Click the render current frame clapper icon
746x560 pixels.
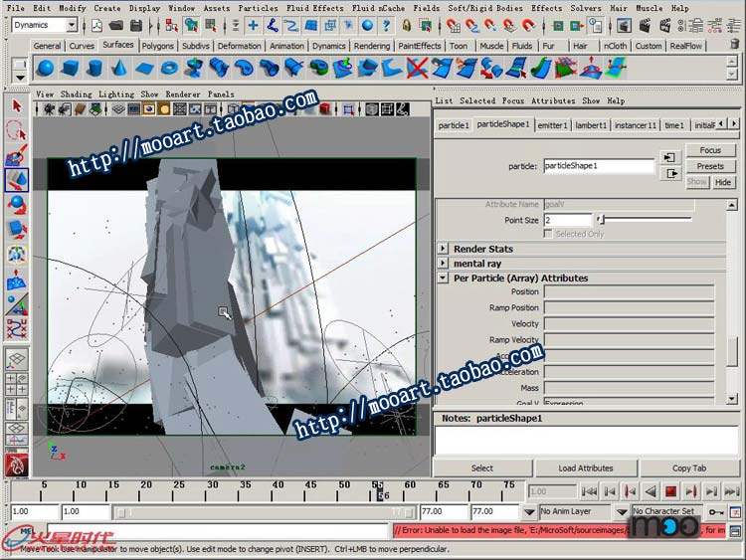(x=645, y=25)
